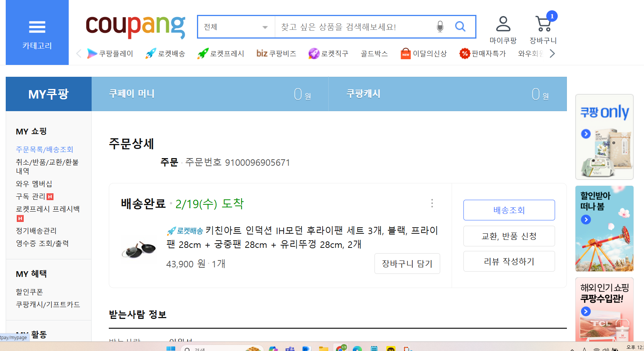The image size is (644, 351).
Task: Click the 주문상세 page heading
Action: 131,144
